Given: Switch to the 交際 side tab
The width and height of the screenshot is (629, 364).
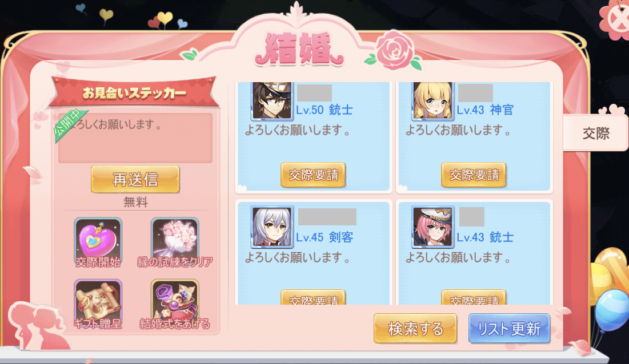Looking at the screenshot, I should tap(596, 133).
